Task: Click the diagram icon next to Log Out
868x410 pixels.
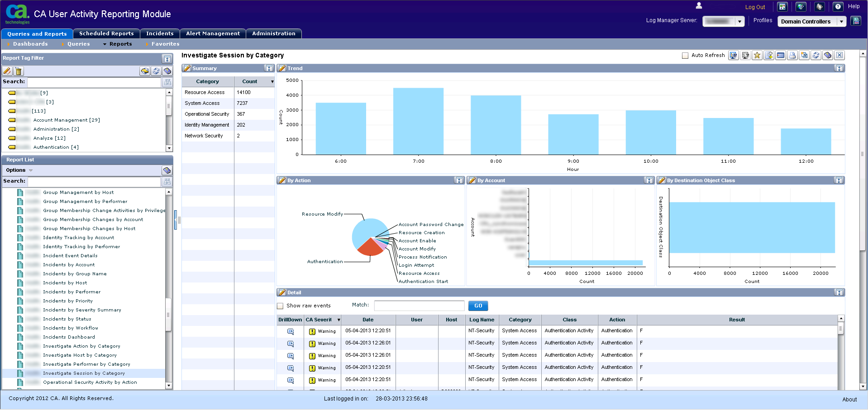Action: pyautogui.click(x=782, y=7)
